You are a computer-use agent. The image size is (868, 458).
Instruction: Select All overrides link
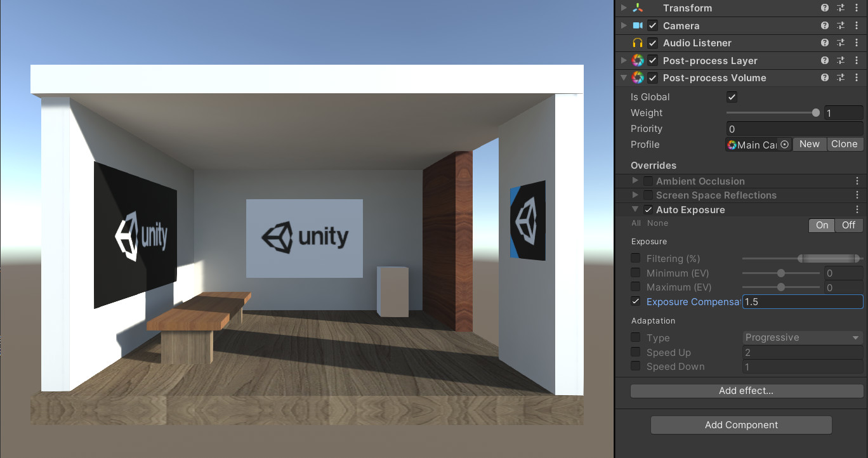pyautogui.click(x=636, y=223)
